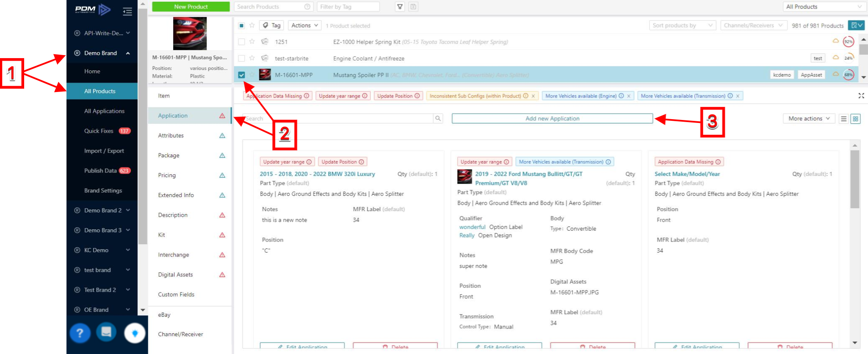Uncheck the M-16601-MPP product checkbox
The image size is (868, 354).
241,75
